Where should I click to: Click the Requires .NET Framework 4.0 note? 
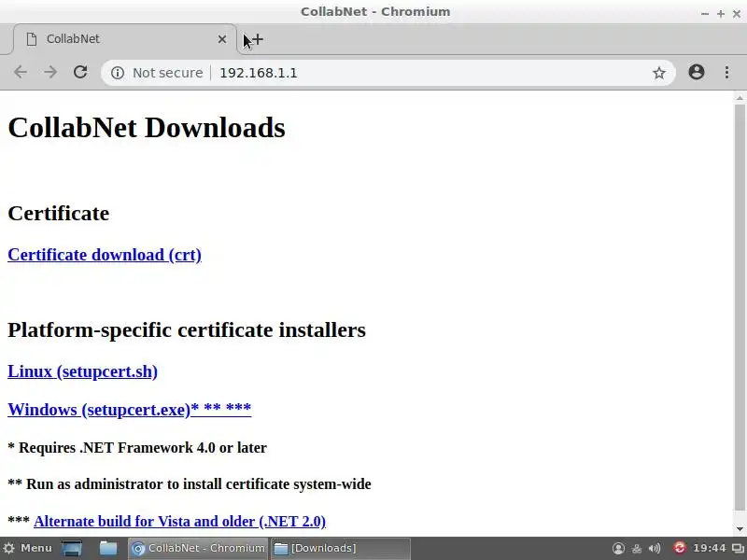click(x=137, y=448)
